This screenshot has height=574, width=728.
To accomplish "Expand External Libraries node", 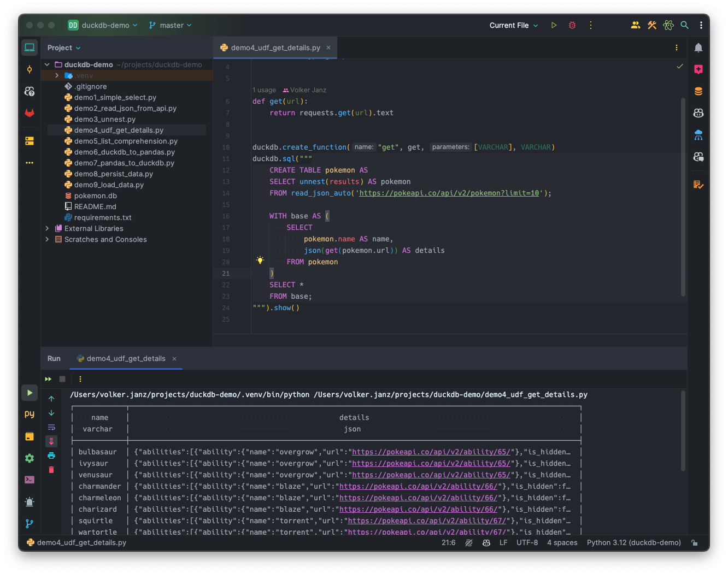I will (47, 228).
